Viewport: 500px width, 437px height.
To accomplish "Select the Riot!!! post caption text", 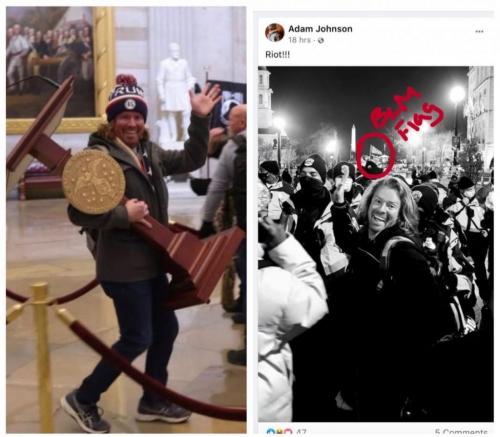I will tap(278, 55).
